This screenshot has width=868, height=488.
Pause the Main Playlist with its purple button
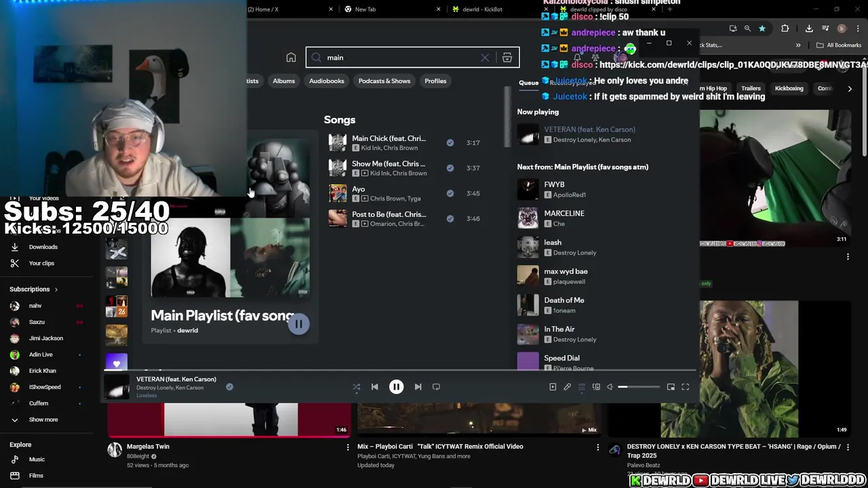[x=298, y=324]
